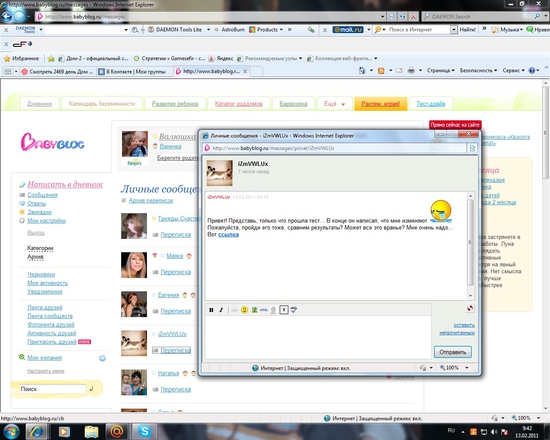The image size is (550, 440).
Task: Stop page loading with the red X icon
Action: (x=414, y=16)
